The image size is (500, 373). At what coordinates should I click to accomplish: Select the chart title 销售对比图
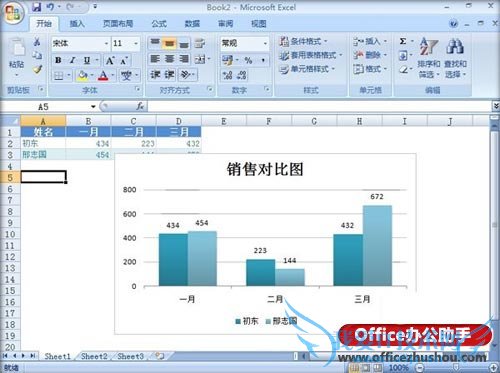click(265, 169)
